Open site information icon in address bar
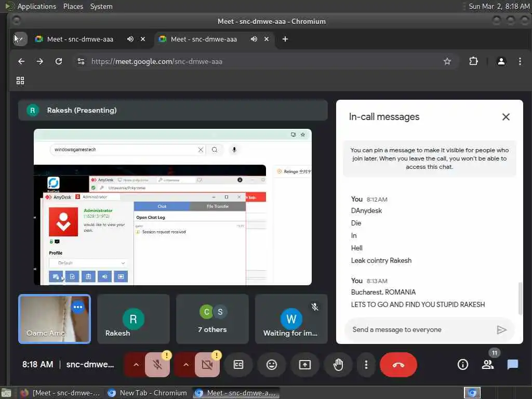Image resolution: width=532 pixels, height=399 pixels. click(81, 61)
